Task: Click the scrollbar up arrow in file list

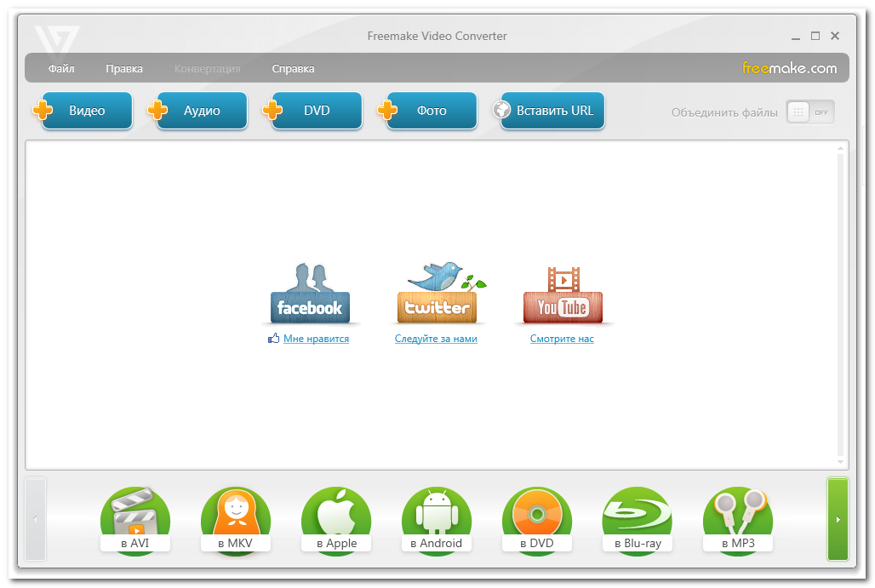Action: coord(840,148)
